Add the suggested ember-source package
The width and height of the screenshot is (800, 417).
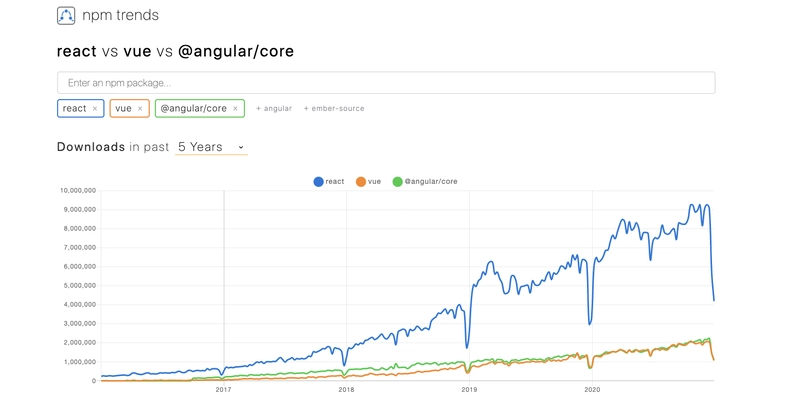(334, 109)
